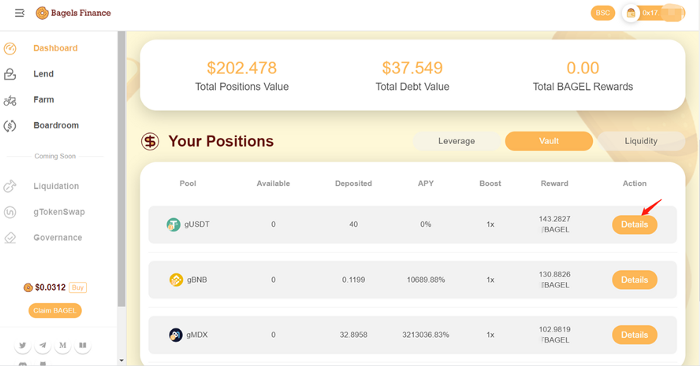Click the Dashboard gauge icon
The width and height of the screenshot is (700, 366).
pos(10,48)
